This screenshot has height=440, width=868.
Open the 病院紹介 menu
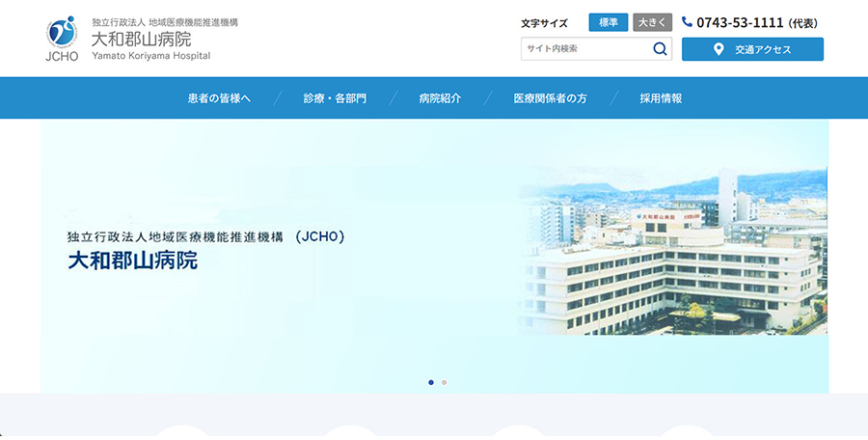[x=440, y=98]
